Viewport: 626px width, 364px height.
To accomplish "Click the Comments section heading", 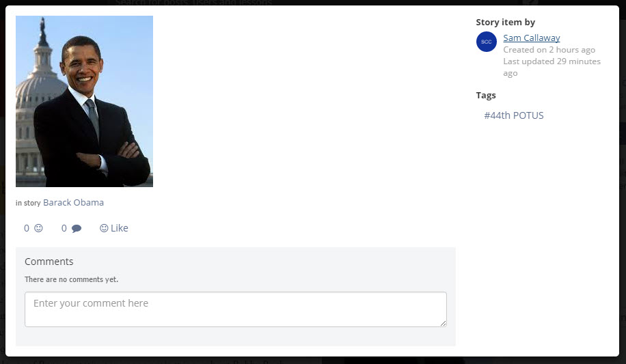I will (49, 262).
